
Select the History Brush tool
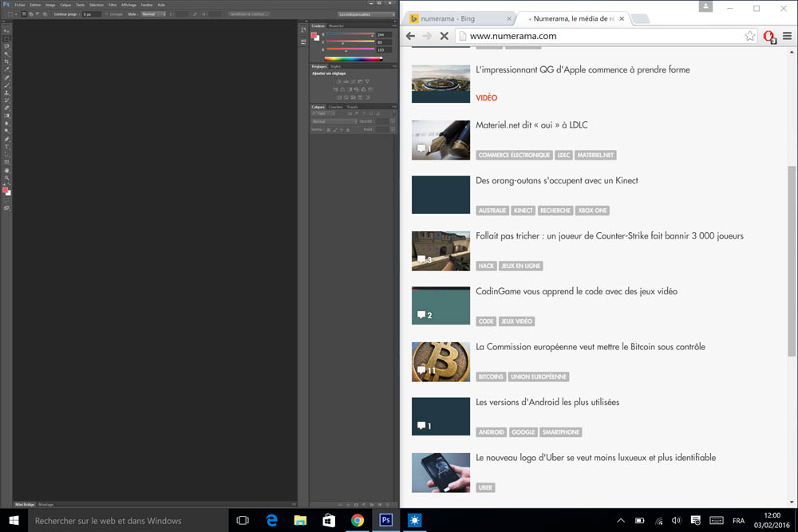pyautogui.click(x=6, y=100)
